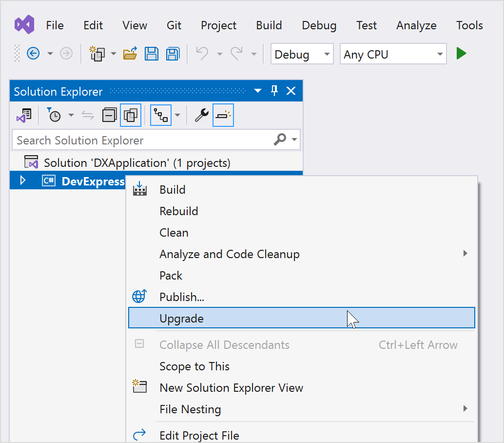Click the Navigate Backward arrow icon
Image resolution: width=504 pixels, height=443 pixels.
(x=33, y=54)
